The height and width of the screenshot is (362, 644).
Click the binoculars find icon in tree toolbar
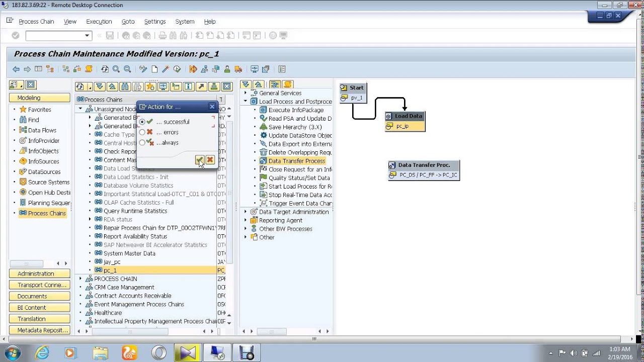tap(125, 86)
